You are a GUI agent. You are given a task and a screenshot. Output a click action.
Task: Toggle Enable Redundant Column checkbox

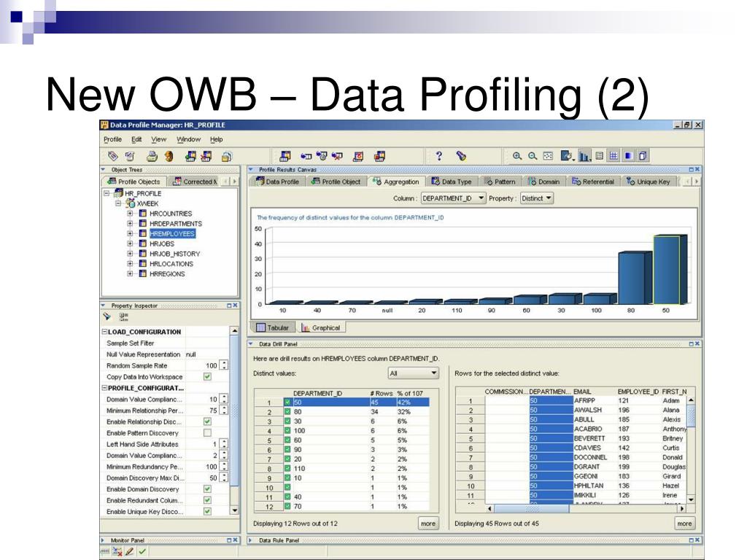coord(207,500)
